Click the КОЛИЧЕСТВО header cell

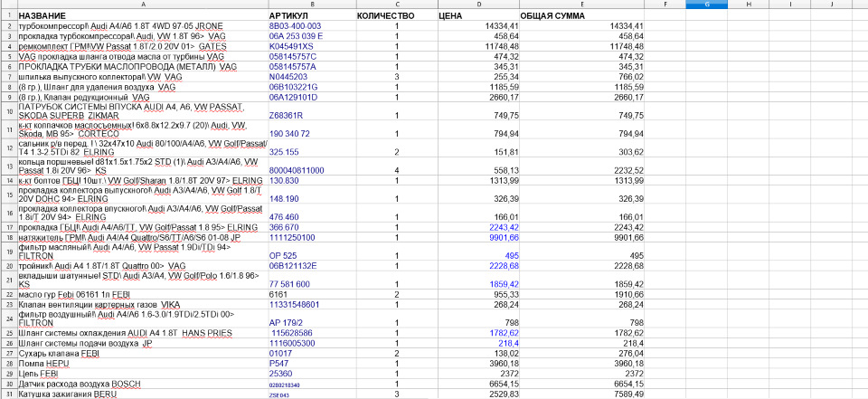(396, 15)
